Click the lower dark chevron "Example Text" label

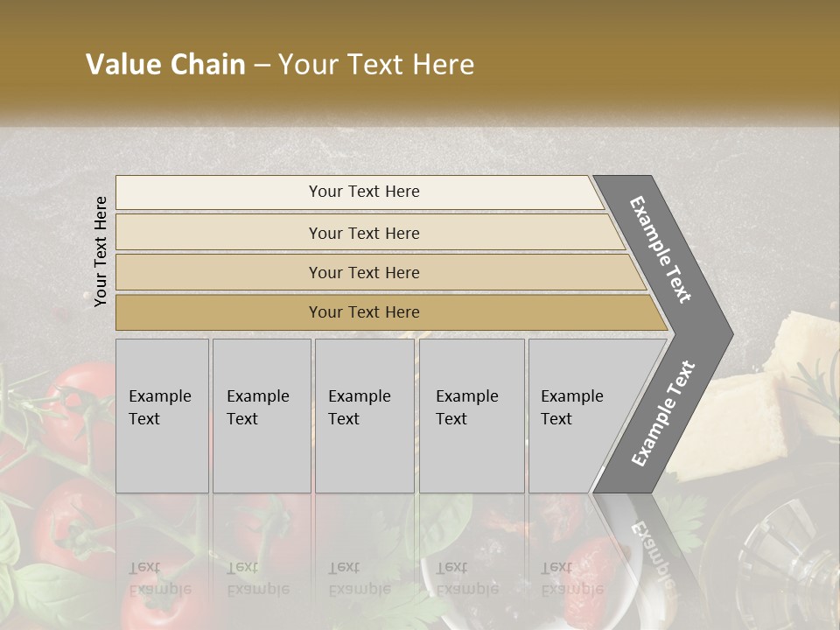[x=663, y=413]
